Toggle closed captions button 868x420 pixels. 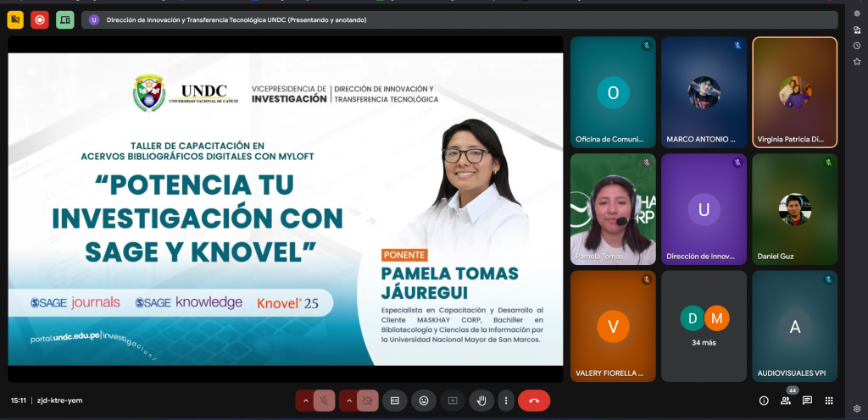pos(395,401)
